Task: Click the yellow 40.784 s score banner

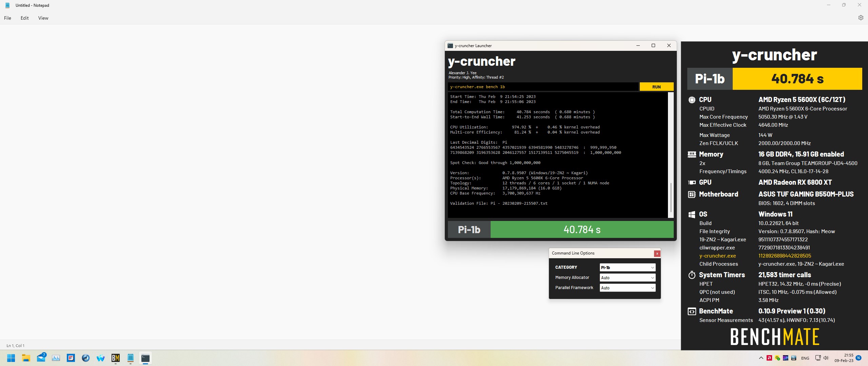Action: click(797, 79)
